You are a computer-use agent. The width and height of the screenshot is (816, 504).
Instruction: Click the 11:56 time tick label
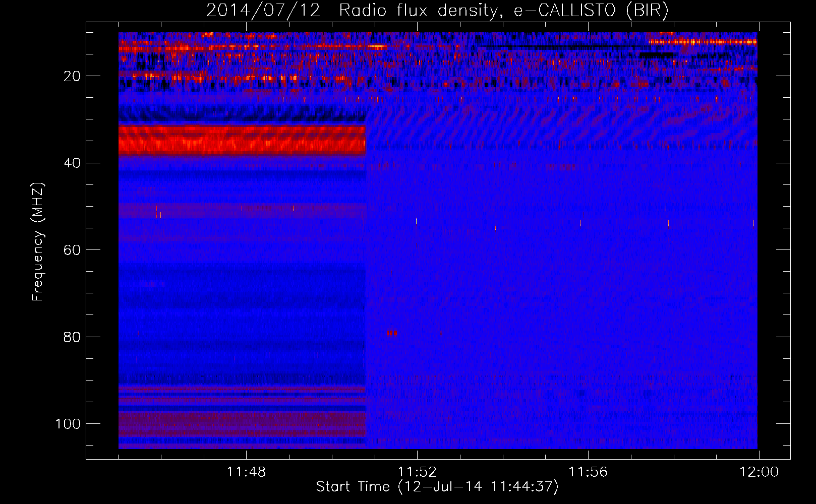pos(588,472)
